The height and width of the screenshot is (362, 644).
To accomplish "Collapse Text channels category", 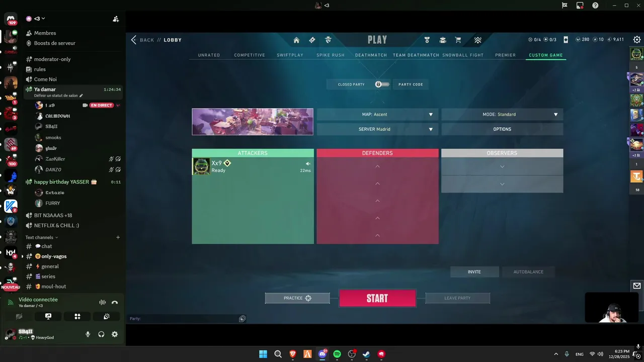I will tap(42, 237).
